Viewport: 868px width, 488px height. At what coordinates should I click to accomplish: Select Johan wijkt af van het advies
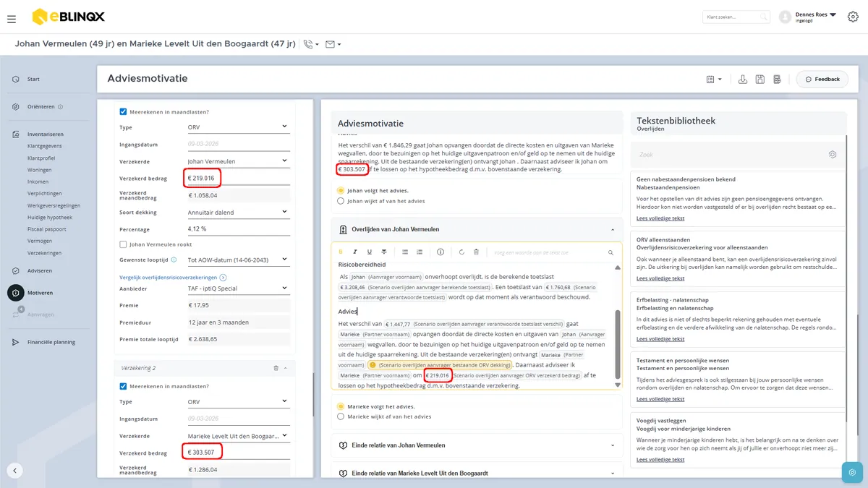coord(341,201)
